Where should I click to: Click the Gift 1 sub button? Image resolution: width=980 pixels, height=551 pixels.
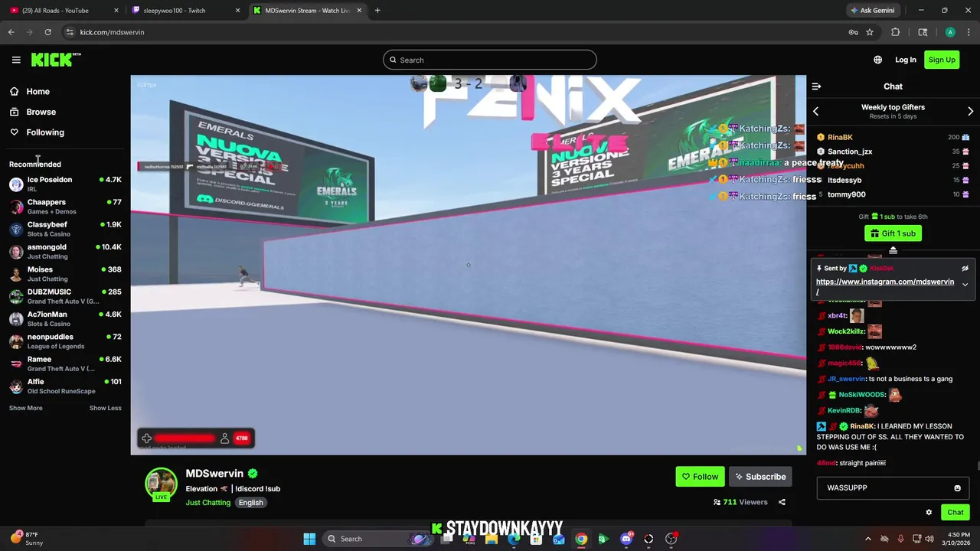893,233
